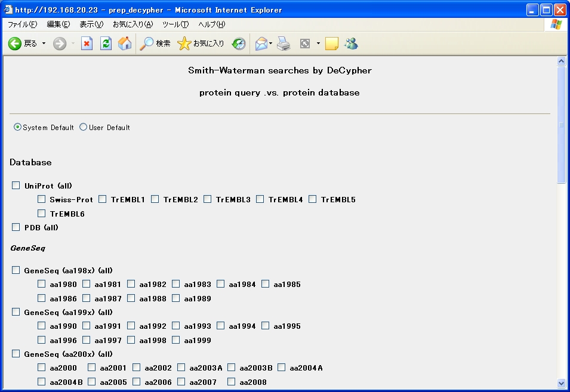
Task: Open the ツール(T) menu
Action: click(x=175, y=24)
